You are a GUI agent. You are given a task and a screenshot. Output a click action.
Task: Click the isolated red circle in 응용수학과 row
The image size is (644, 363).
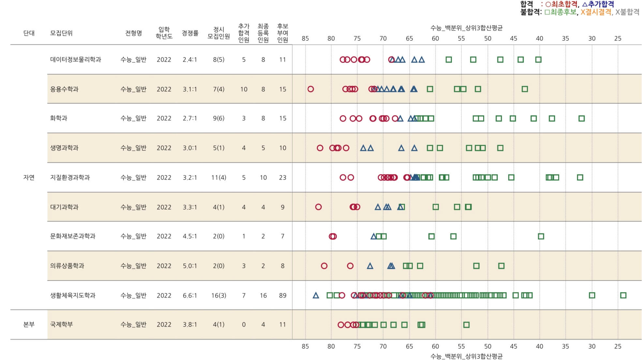[311, 89]
